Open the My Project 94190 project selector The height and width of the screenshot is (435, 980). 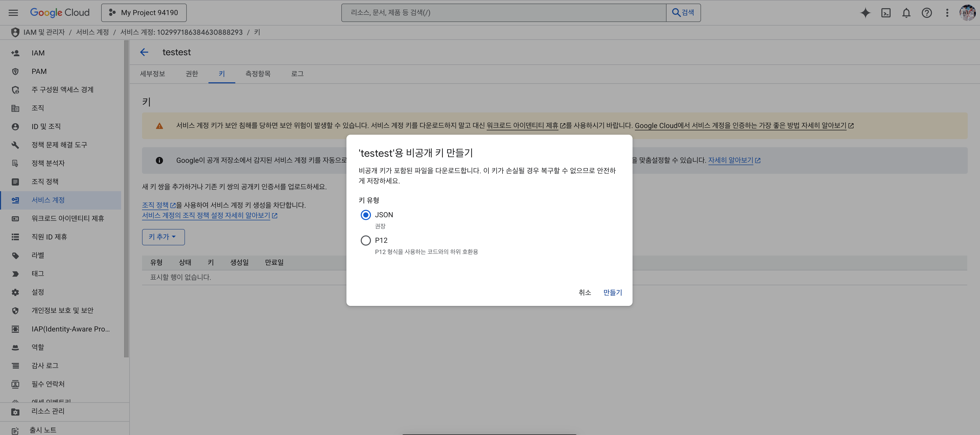144,13
